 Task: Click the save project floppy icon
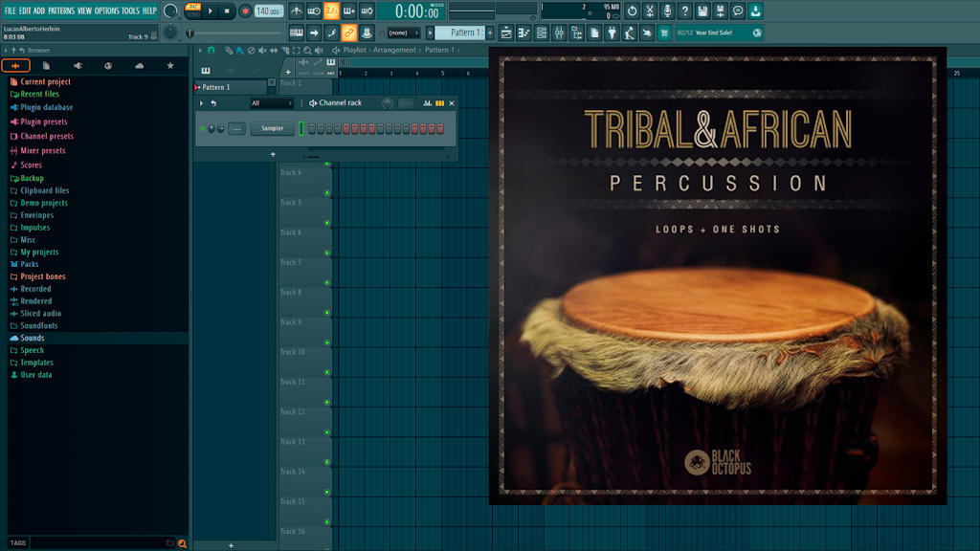[x=702, y=11]
